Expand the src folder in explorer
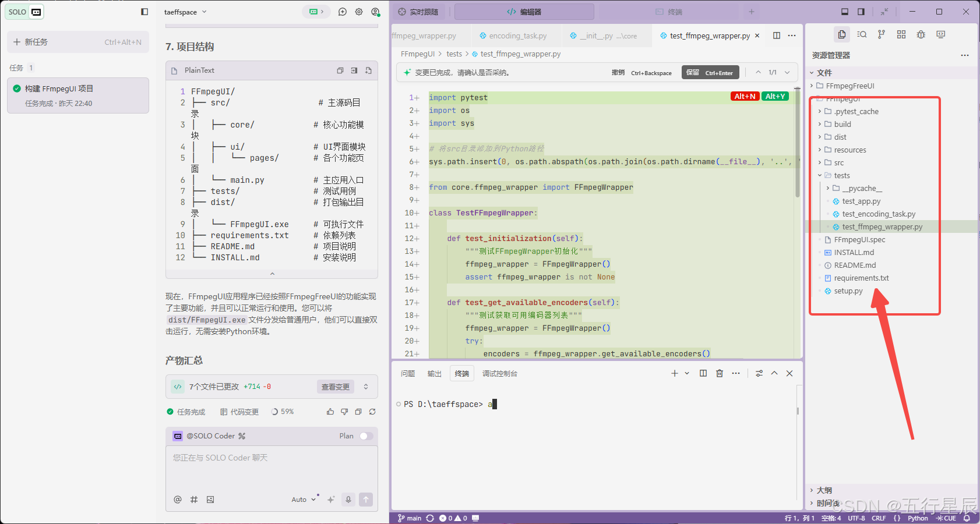 click(x=820, y=162)
